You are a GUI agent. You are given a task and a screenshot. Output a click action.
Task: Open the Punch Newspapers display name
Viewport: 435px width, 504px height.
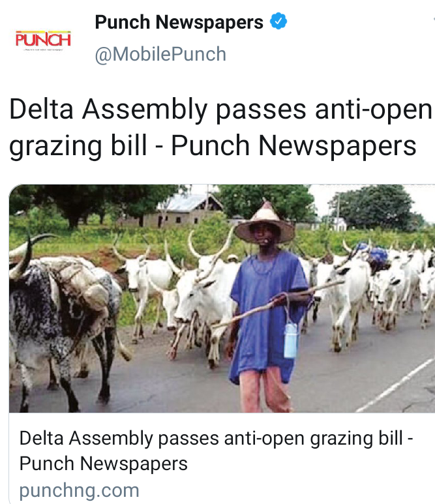179,22
